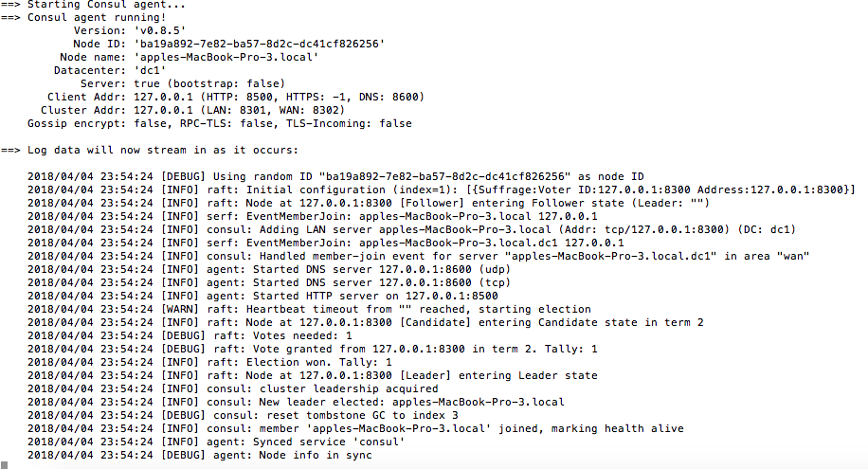This screenshot has width=868, height=469.
Task: Click the 'Started DNS server 127.0.0.1:8600 (udp)' line
Action: (269, 270)
